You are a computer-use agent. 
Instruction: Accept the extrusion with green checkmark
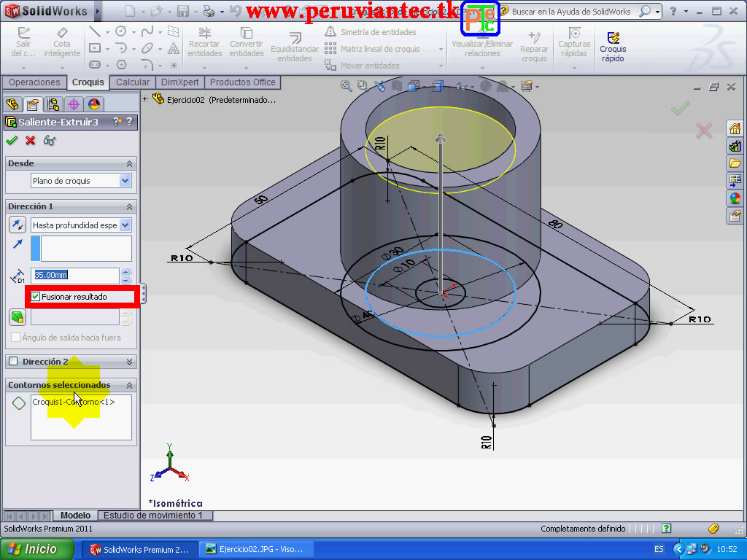12,140
